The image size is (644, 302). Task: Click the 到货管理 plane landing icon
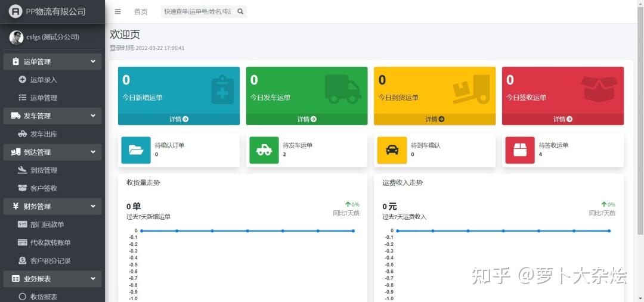click(22, 170)
